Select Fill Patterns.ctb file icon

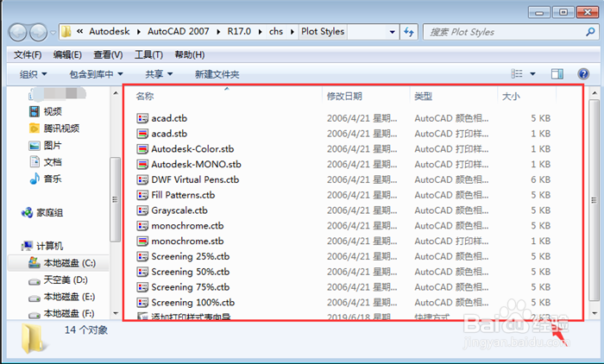[x=142, y=195]
